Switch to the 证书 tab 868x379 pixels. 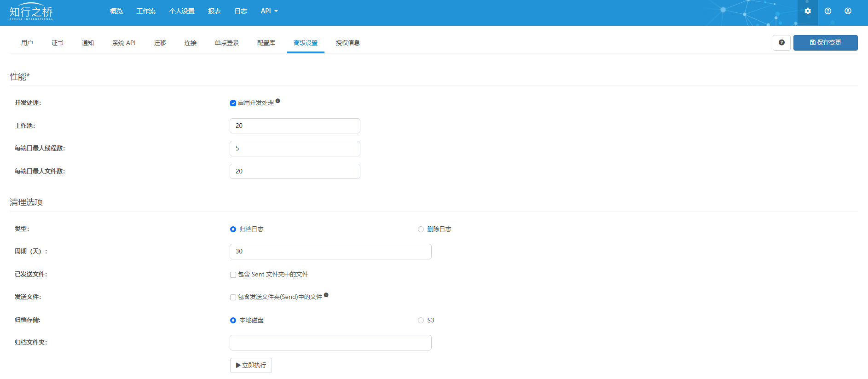click(x=58, y=43)
